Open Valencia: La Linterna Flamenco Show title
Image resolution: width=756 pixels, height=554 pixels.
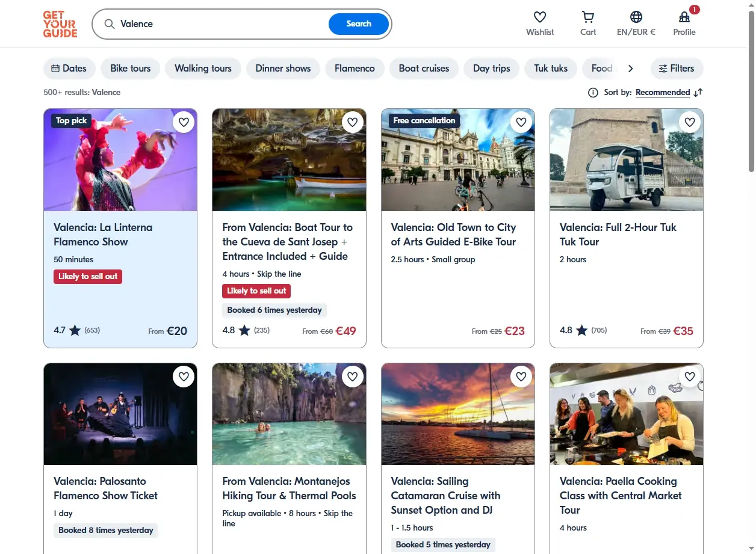103,235
